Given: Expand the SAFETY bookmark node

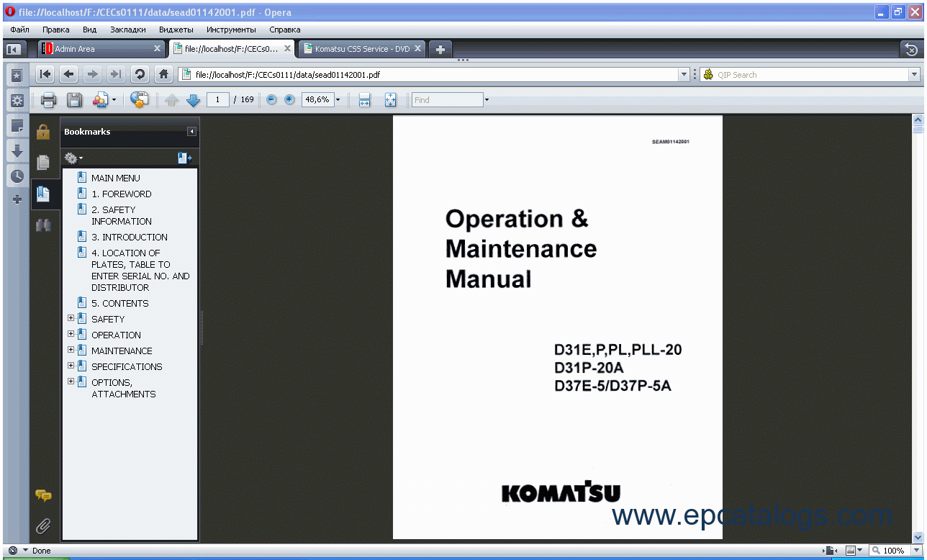Looking at the screenshot, I should pyautogui.click(x=71, y=318).
